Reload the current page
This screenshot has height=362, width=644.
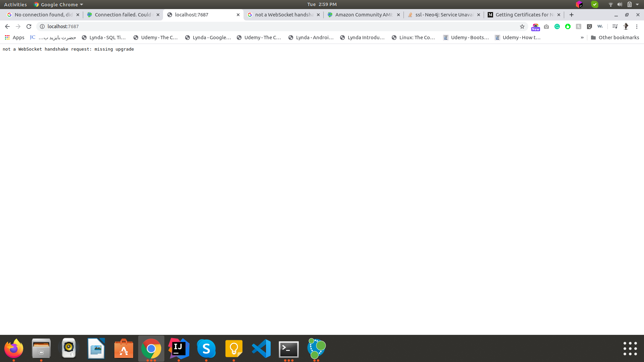(x=29, y=26)
